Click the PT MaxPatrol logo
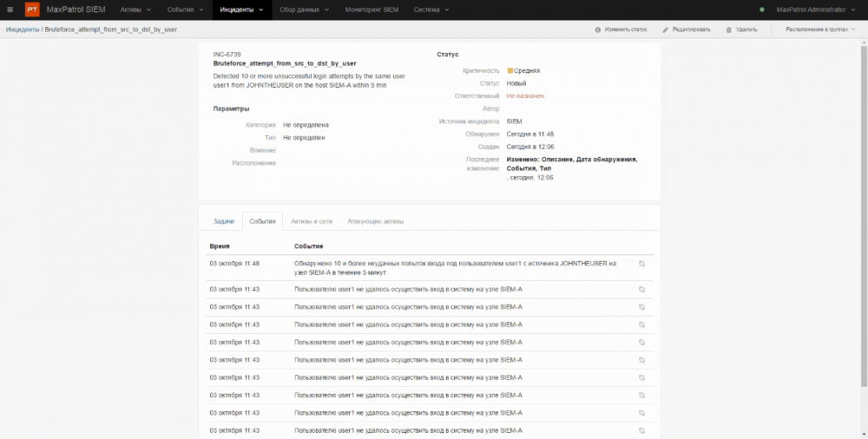Viewport: 868px width, 439px height. tap(32, 10)
